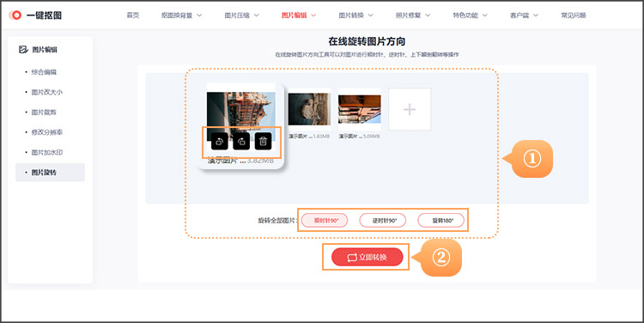Click the 5.09MB file size label
This screenshot has height=323, width=644.
click(x=371, y=136)
